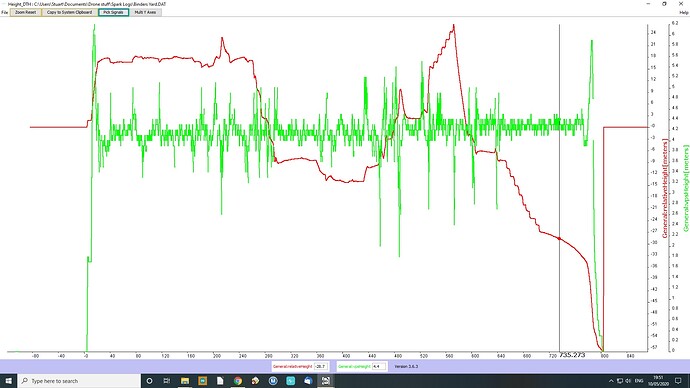Click the relativeHeight value field
The height and width of the screenshot is (388, 690).
321,366
